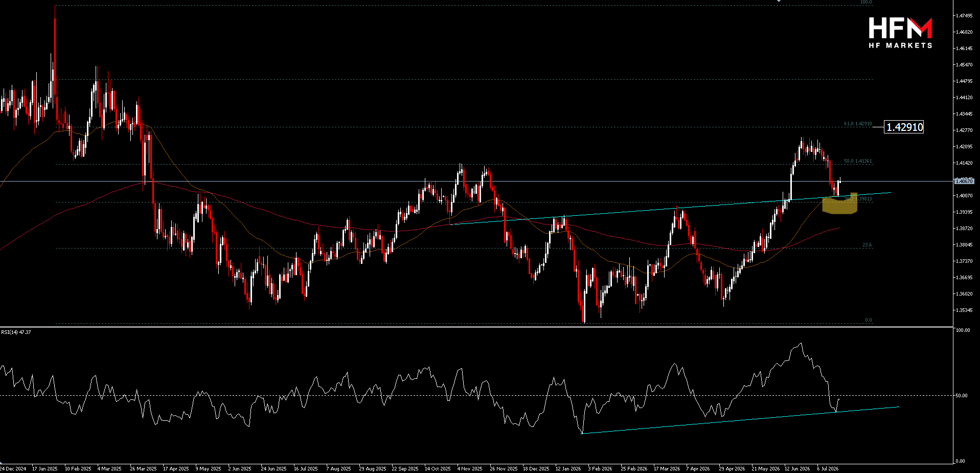This screenshot has width=980, height=473.
Task: Click the 23.6 Fibonacci level label
Action: pyautogui.click(x=867, y=245)
